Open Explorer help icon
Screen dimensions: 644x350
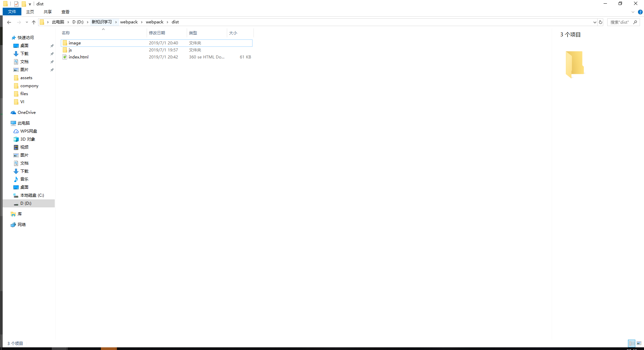pyautogui.click(x=640, y=12)
